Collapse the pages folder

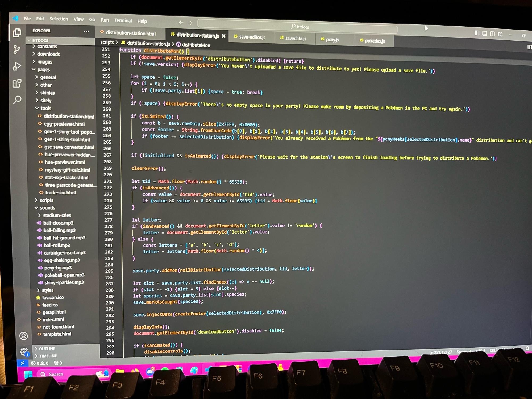(41, 70)
